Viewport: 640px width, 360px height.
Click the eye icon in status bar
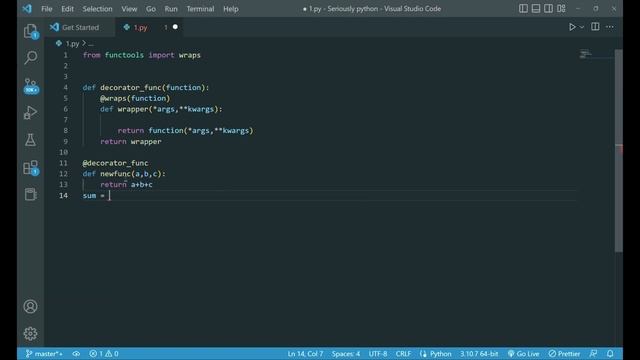tap(76, 353)
